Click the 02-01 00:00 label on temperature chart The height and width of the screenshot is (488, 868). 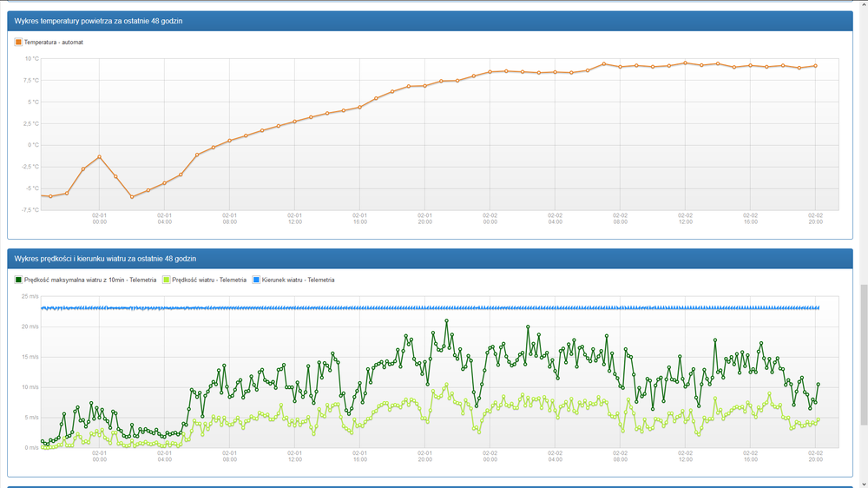100,218
